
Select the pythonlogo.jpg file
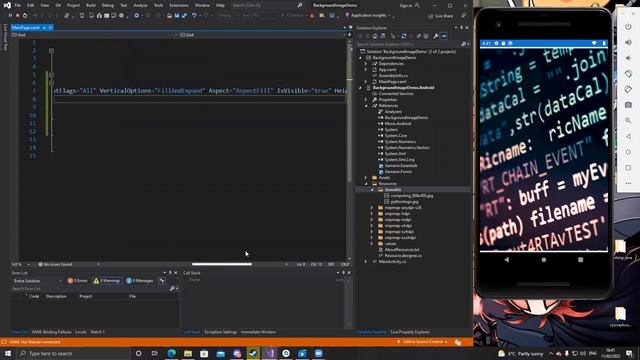(404, 202)
